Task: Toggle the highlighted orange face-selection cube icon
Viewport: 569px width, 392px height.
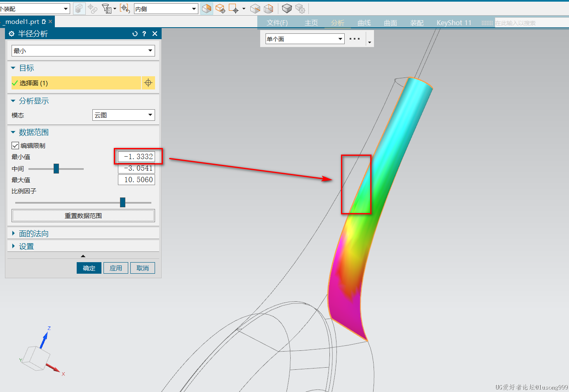Action: click(207, 9)
